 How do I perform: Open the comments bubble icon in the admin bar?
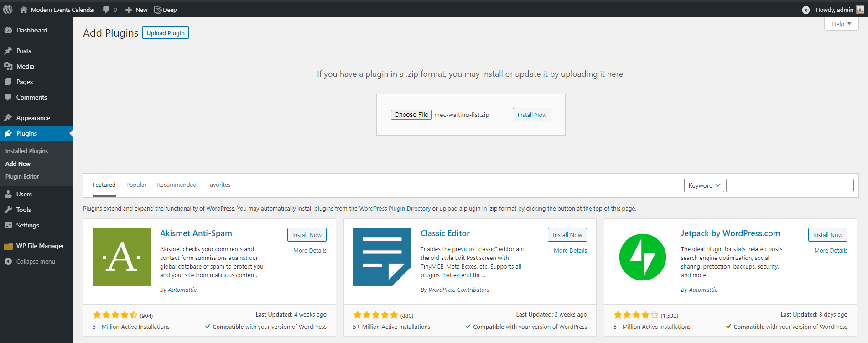(106, 10)
